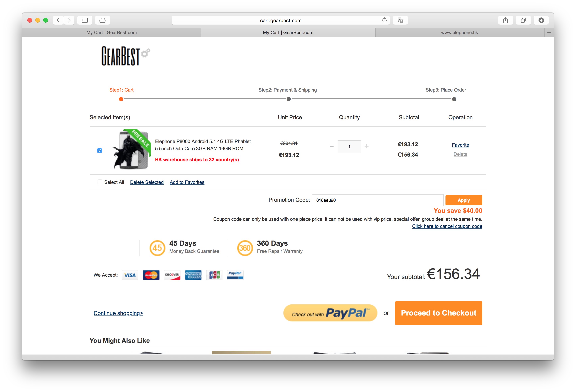Click Proceed to Checkout button
Screen dimensions: 576x392
438,313
